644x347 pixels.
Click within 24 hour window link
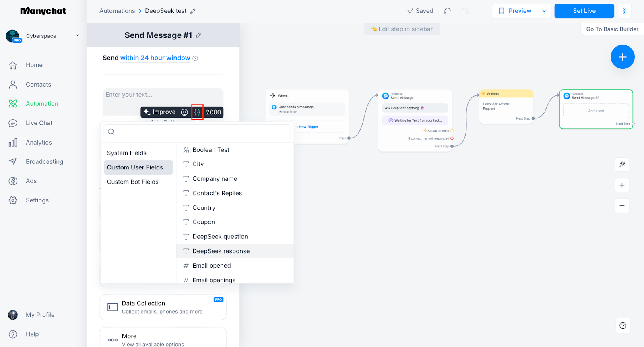pyautogui.click(x=155, y=58)
